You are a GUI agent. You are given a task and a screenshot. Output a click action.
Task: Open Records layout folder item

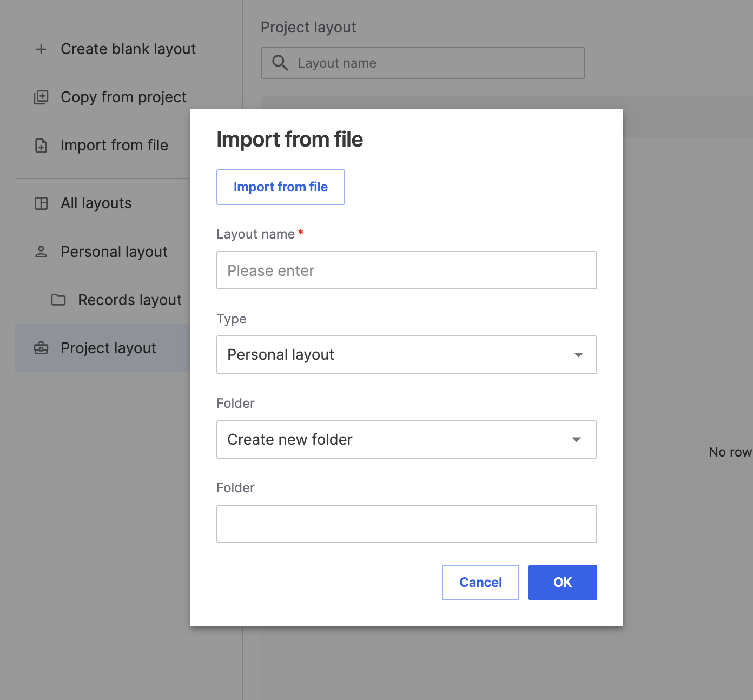click(x=129, y=300)
